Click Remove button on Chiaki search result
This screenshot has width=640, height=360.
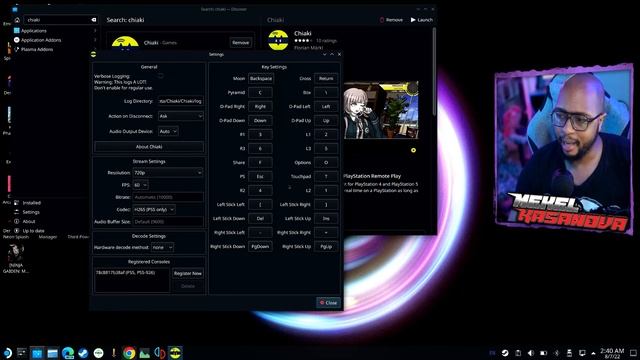240,42
